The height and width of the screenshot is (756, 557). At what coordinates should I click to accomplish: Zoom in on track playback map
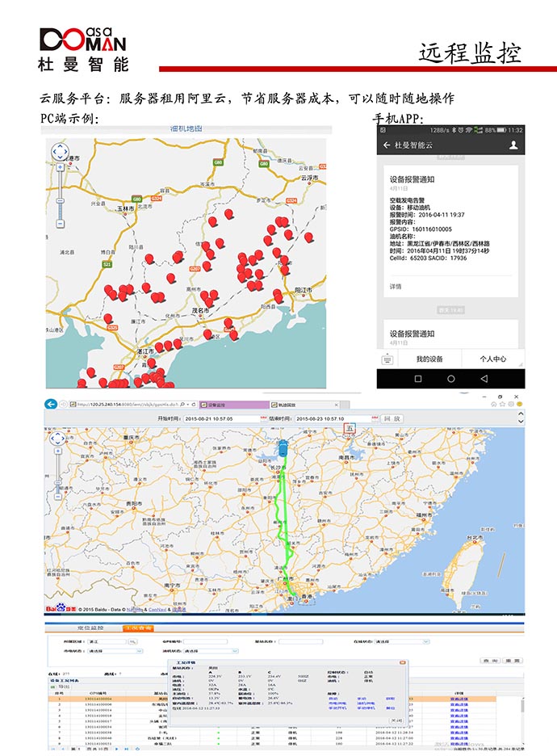[58, 451]
